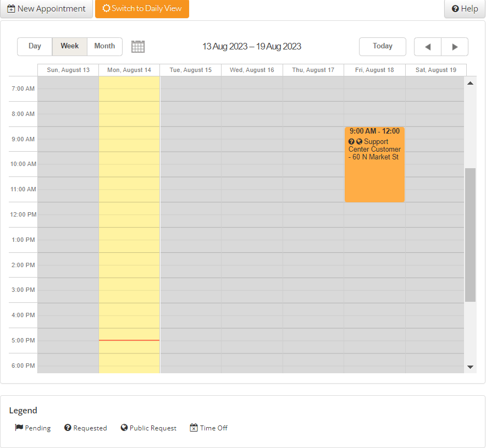
Task: Advance to the next week with the right arrow
Action: click(455, 46)
